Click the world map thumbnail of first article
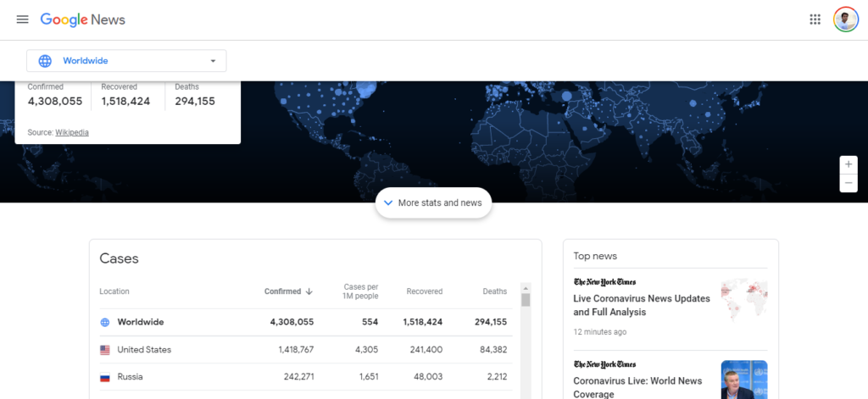Image resolution: width=868 pixels, height=399 pixels. point(744,300)
